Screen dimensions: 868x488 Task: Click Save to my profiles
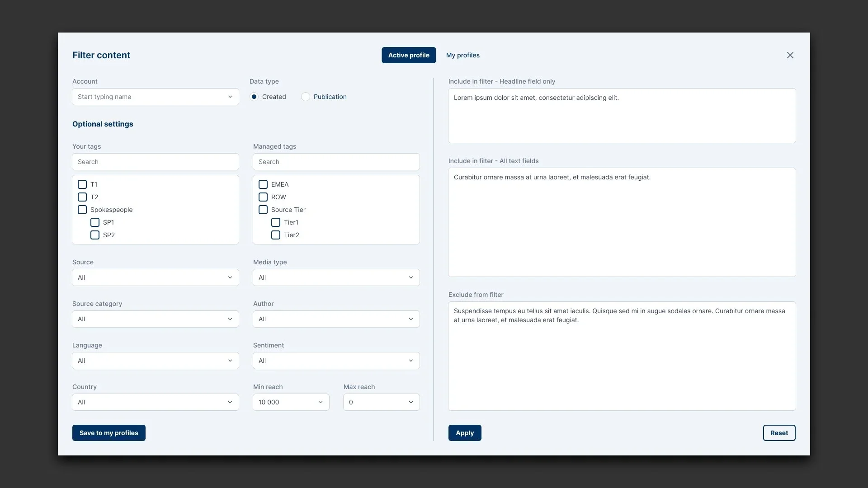click(108, 433)
